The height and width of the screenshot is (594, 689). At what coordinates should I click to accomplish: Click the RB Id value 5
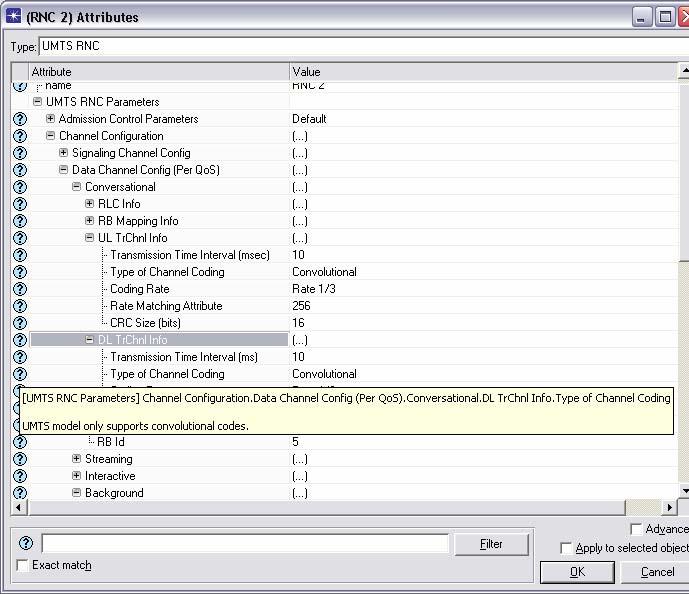coord(295,442)
